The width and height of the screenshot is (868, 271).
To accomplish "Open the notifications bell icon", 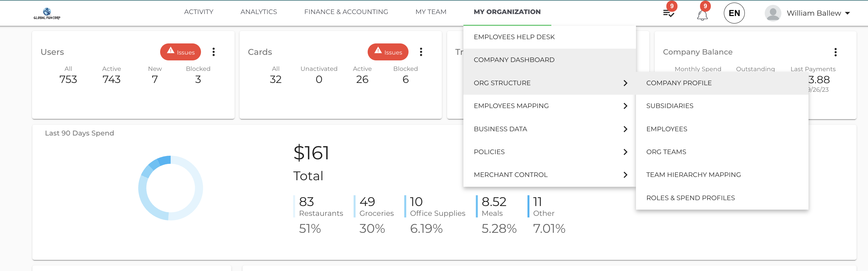I will (702, 15).
